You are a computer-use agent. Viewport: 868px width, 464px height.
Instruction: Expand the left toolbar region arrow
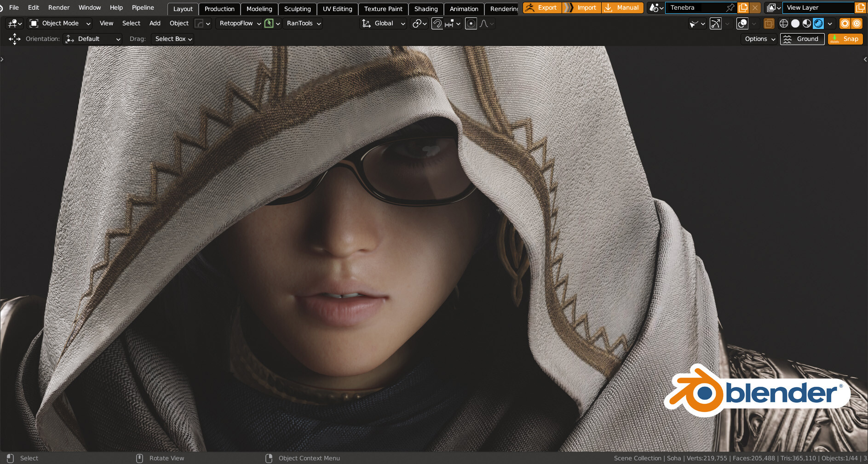pos(2,59)
